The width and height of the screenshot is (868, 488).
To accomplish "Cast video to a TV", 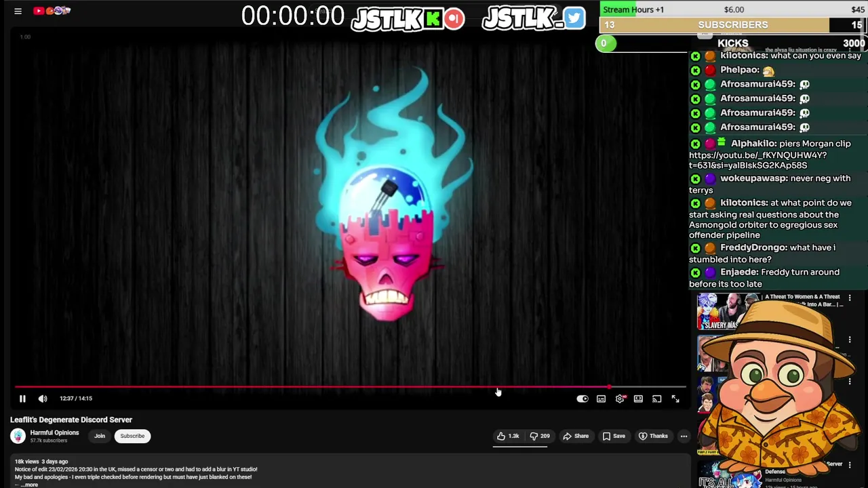I will pyautogui.click(x=656, y=399).
